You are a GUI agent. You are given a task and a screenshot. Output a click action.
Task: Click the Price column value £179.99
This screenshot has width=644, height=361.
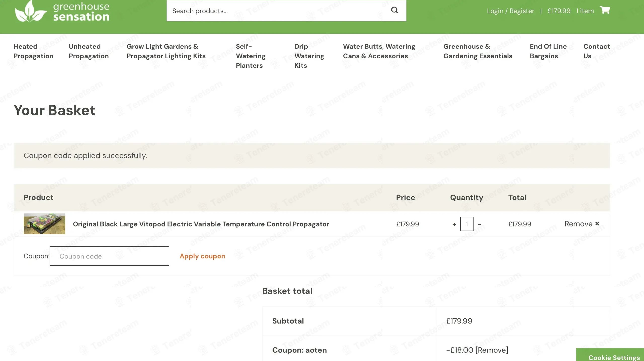tap(408, 224)
